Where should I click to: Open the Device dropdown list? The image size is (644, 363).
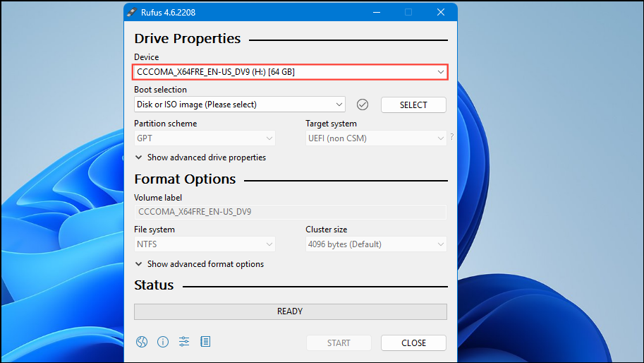click(290, 72)
